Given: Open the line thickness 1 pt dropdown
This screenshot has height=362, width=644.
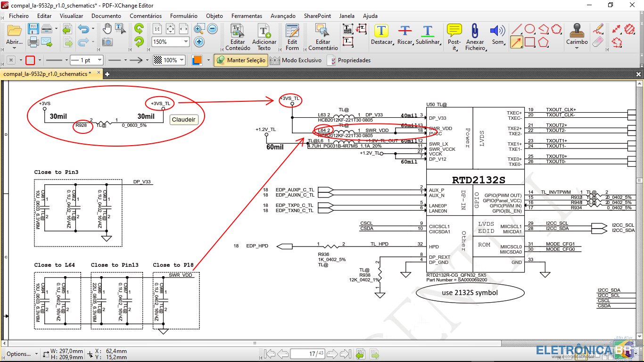Looking at the screenshot, I should (x=100, y=60).
